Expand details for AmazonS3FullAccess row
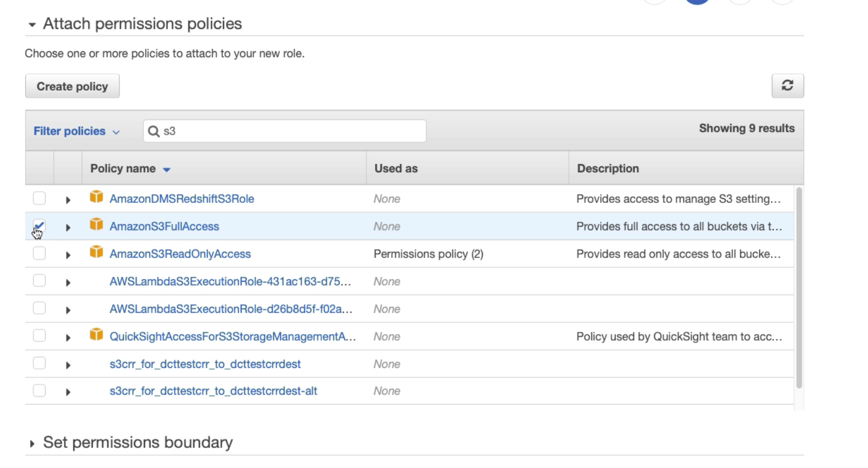Image resolution: width=868 pixels, height=468 pixels. point(68,227)
